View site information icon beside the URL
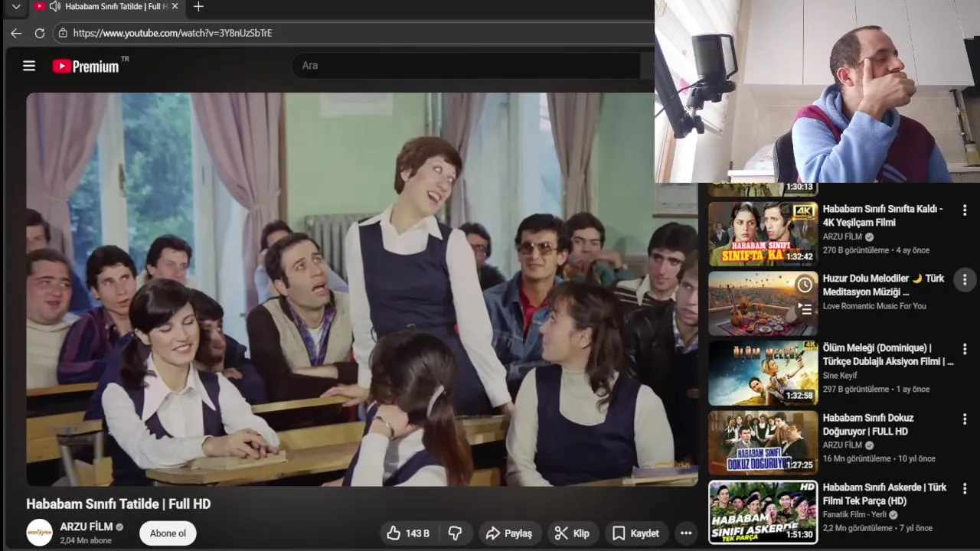The image size is (980, 551). (x=63, y=33)
